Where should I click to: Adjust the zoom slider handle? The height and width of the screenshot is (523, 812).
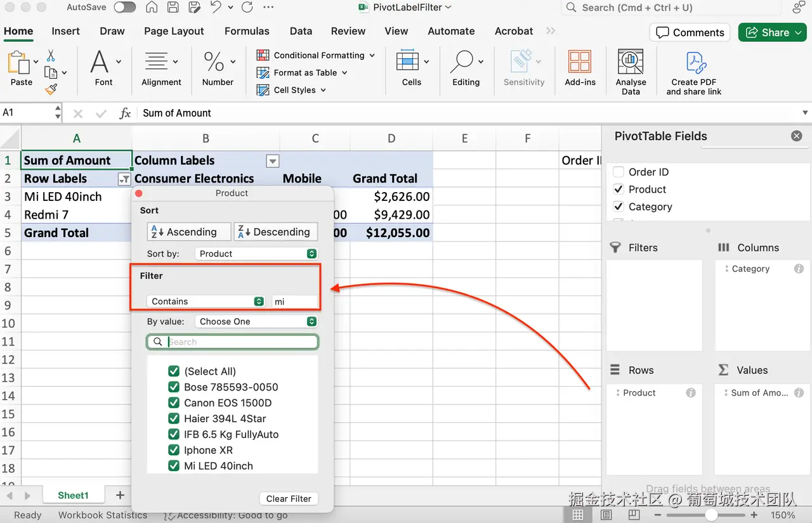point(711,515)
